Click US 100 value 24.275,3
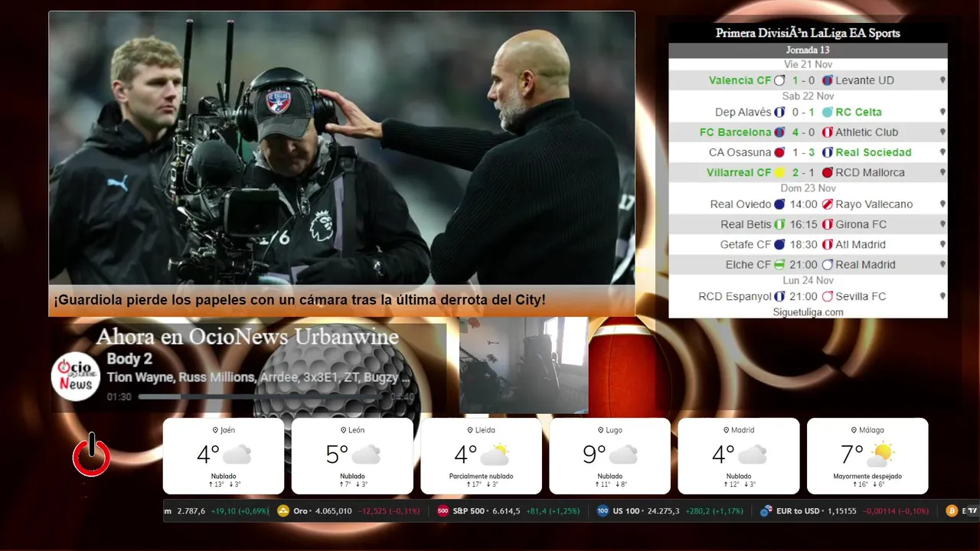980x551 pixels. pyautogui.click(x=662, y=511)
